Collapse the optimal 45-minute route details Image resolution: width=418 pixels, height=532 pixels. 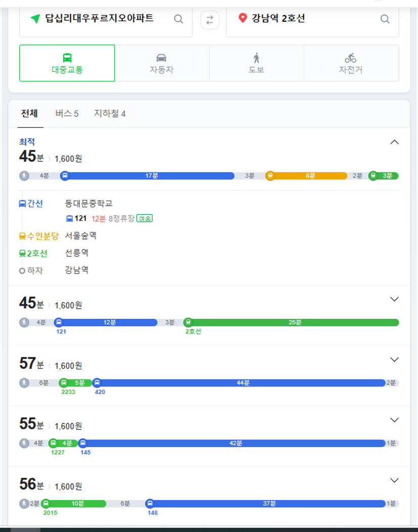tap(394, 142)
